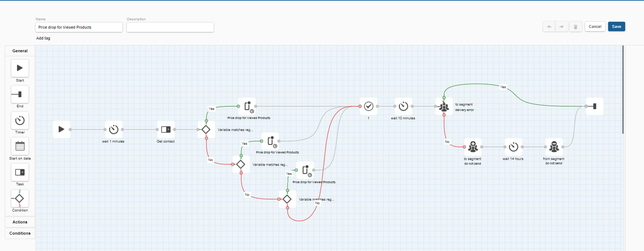Choose the Start on date block

tap(20, 147)
